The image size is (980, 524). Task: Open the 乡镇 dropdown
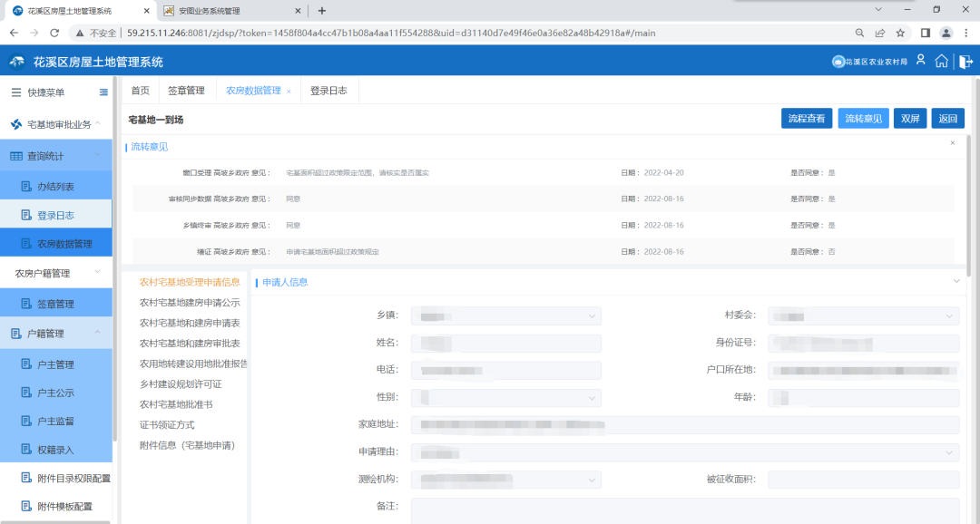coord(505,315)
